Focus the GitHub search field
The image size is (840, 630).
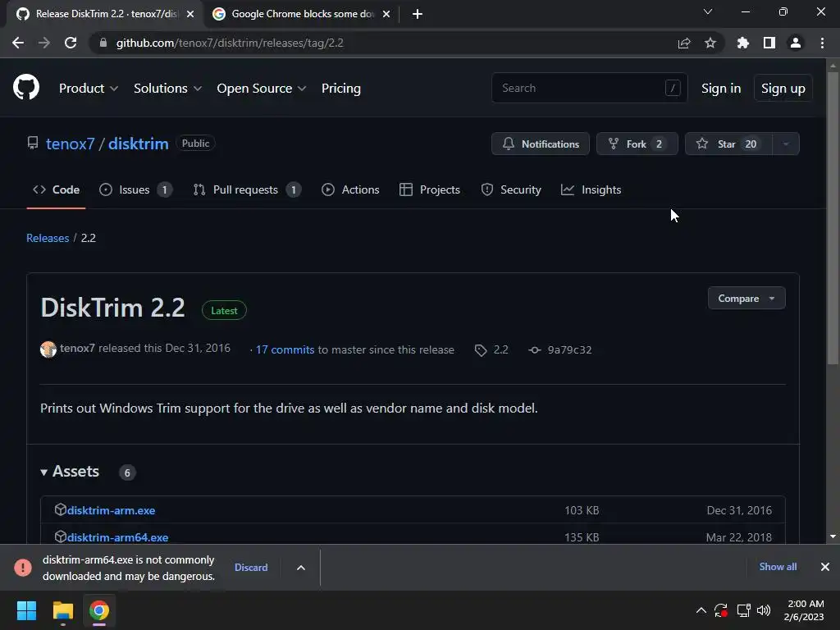589,88
